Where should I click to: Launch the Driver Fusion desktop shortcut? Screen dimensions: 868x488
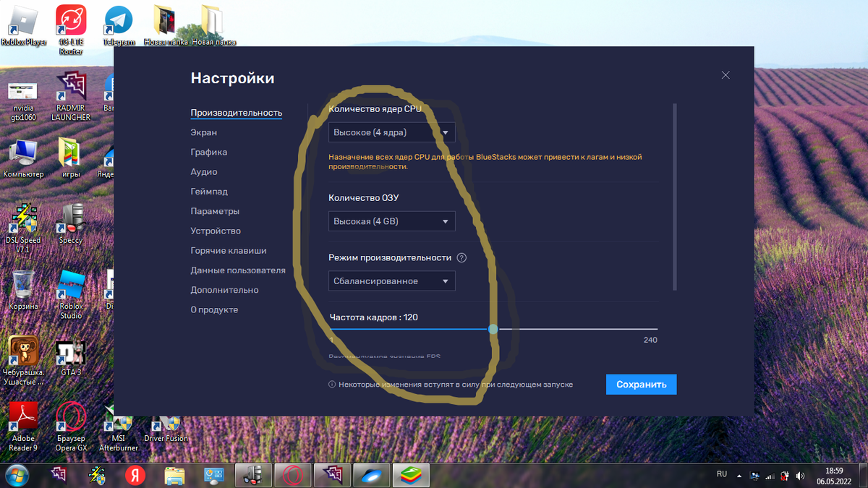(166, 428)
